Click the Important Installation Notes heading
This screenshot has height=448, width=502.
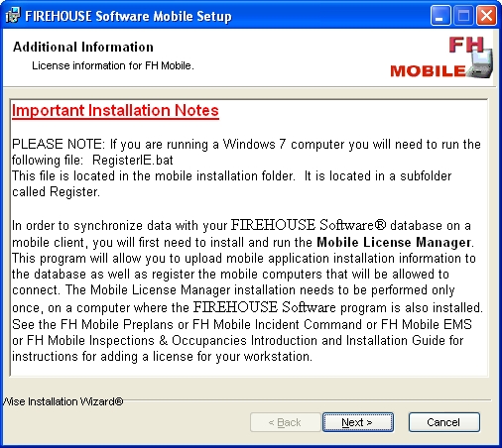coord(115,111)
